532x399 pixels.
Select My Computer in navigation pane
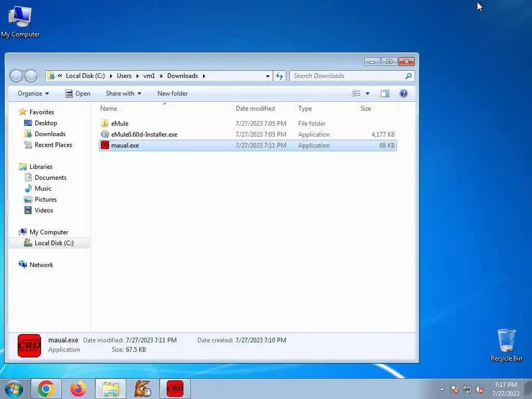[x=48, y=232]
